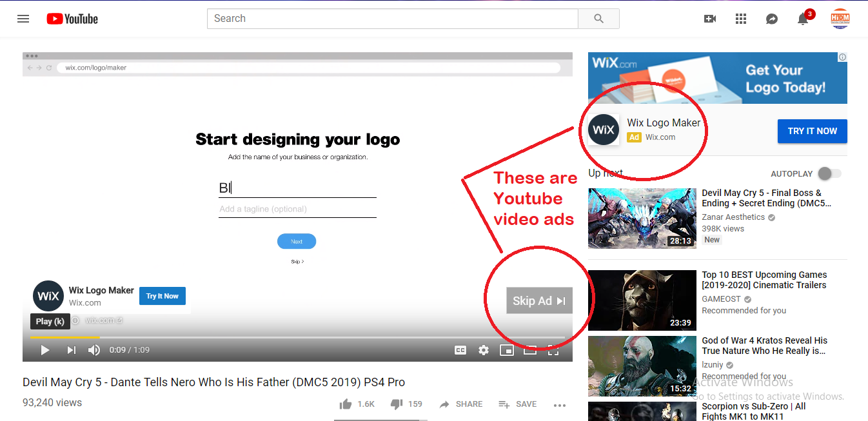
Task: Open the Scorpion vs Sub-Zero video title
Action: 754,411
